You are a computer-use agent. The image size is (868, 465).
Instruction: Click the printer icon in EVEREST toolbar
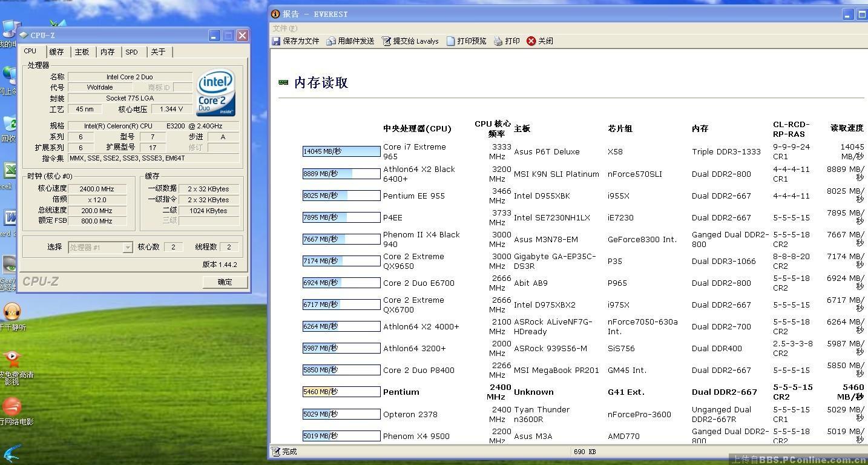498,41
